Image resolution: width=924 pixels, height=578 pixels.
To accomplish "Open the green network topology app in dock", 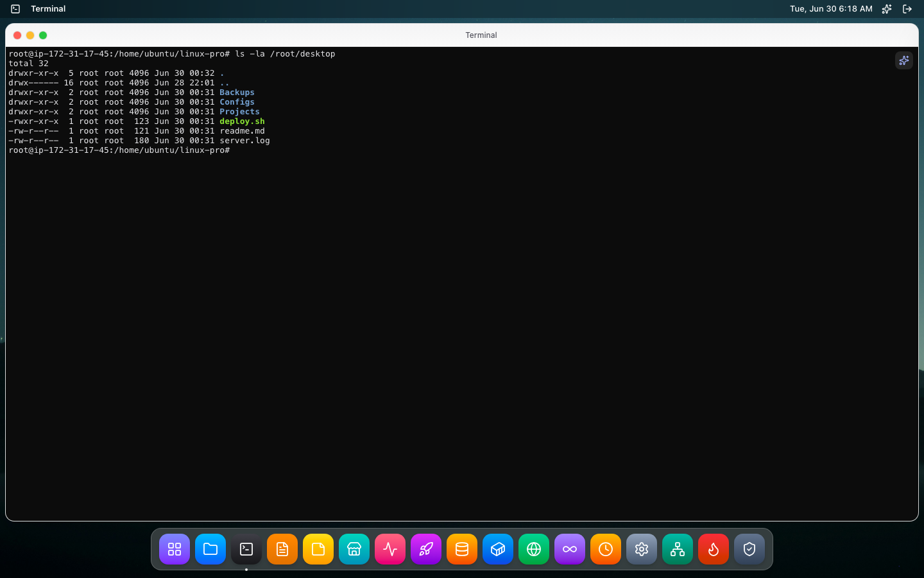I will pyautogui.click(x=678, y=549).
